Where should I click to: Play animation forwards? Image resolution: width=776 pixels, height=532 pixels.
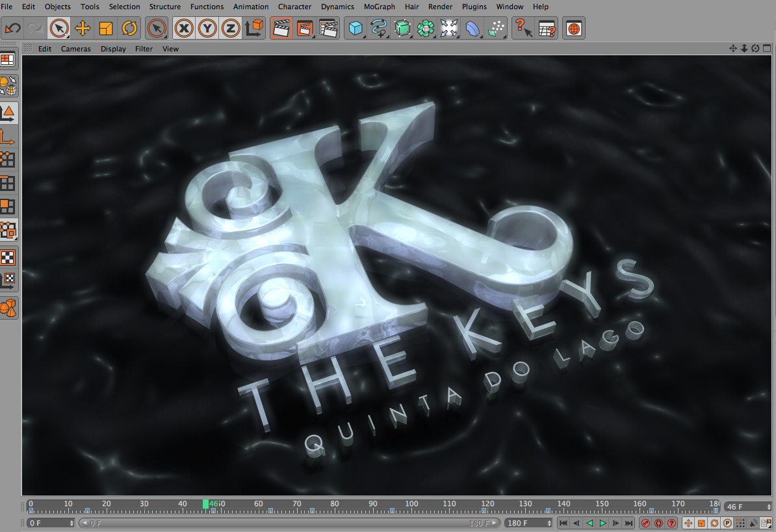point(602,523)
